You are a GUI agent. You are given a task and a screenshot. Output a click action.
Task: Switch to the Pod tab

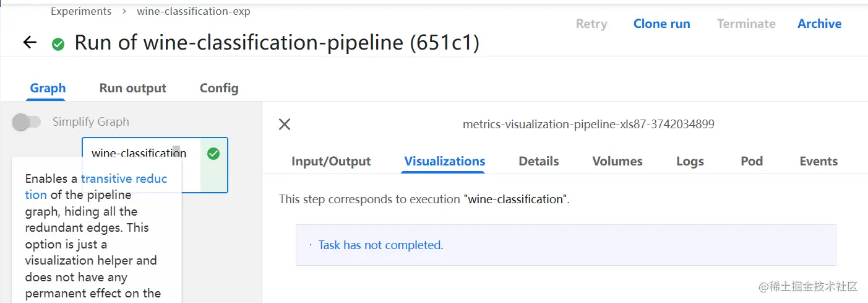tap(751, 161)
